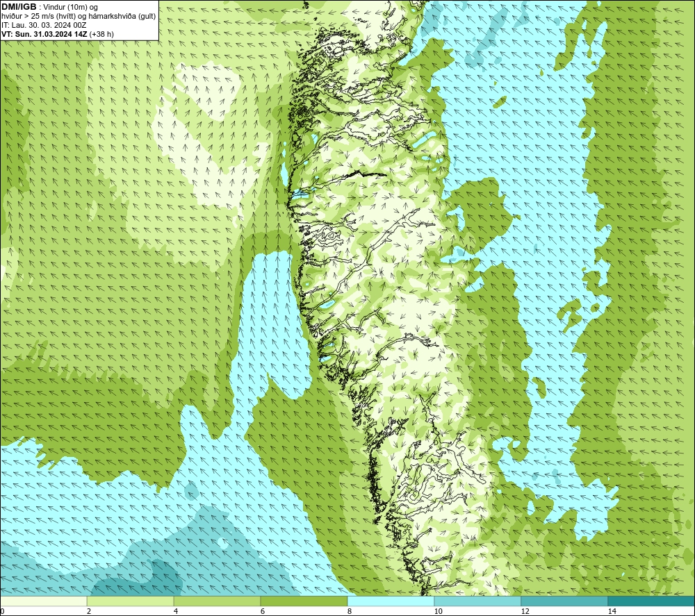The height and width of the screenshot is (616, 695).
Task: Click the scale label '14'
Action: 612,611
